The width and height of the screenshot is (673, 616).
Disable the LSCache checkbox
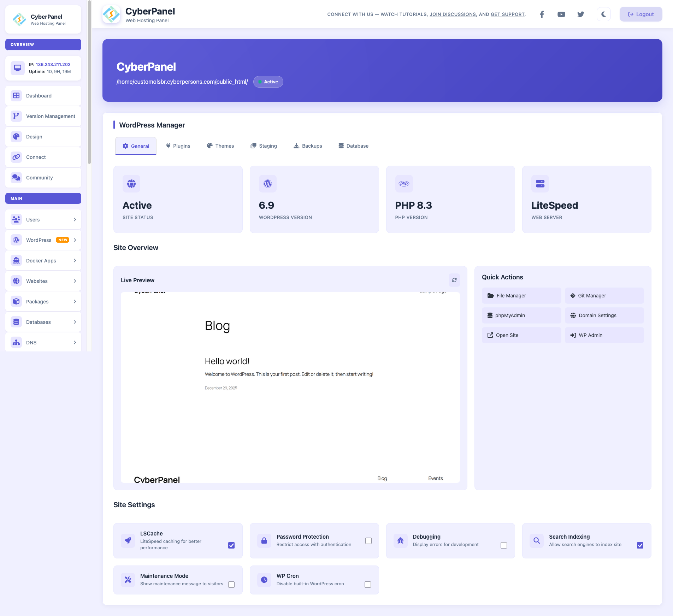(231, 545)
